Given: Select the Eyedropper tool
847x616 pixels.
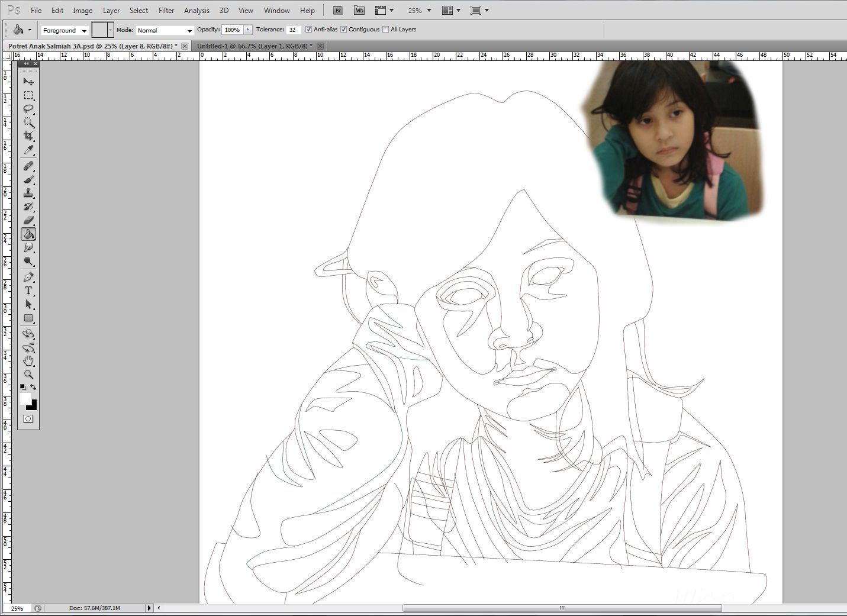Looking at the screenshot, I should click(28, 150).
